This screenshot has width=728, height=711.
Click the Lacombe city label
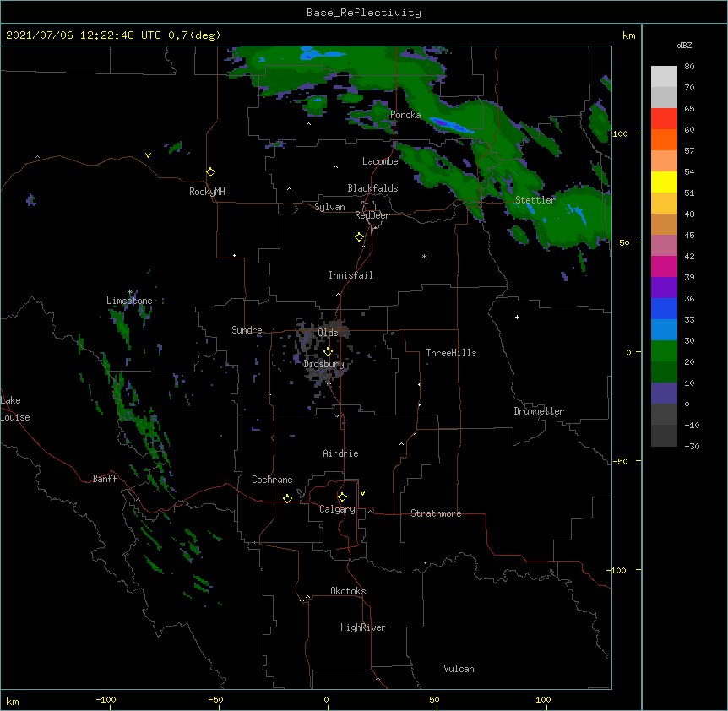tap(380, 161)
